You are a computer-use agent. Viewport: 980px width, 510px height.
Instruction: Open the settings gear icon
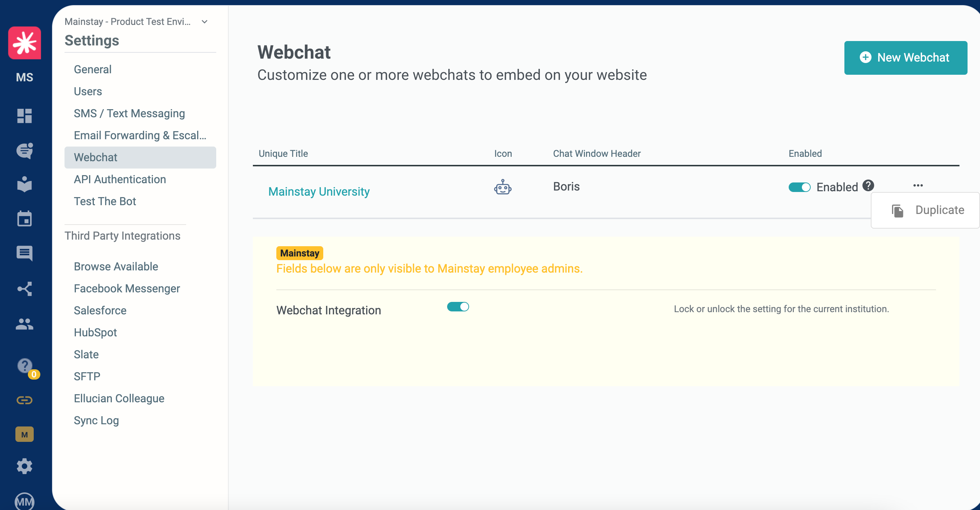24,466
